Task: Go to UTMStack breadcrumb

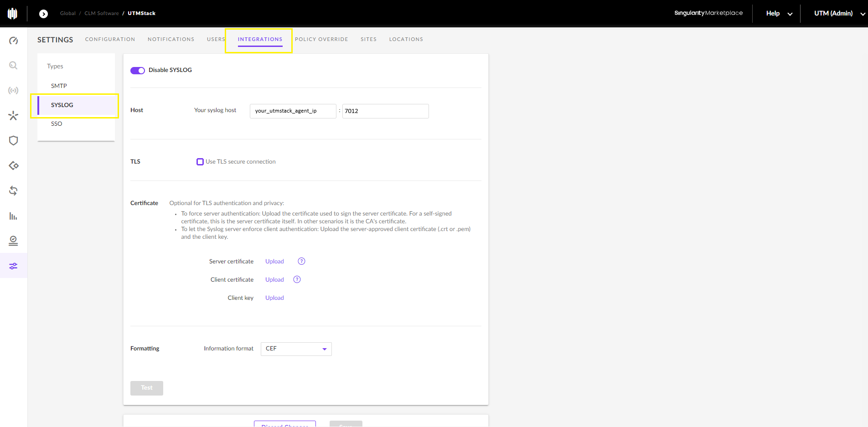Action: 142,14
